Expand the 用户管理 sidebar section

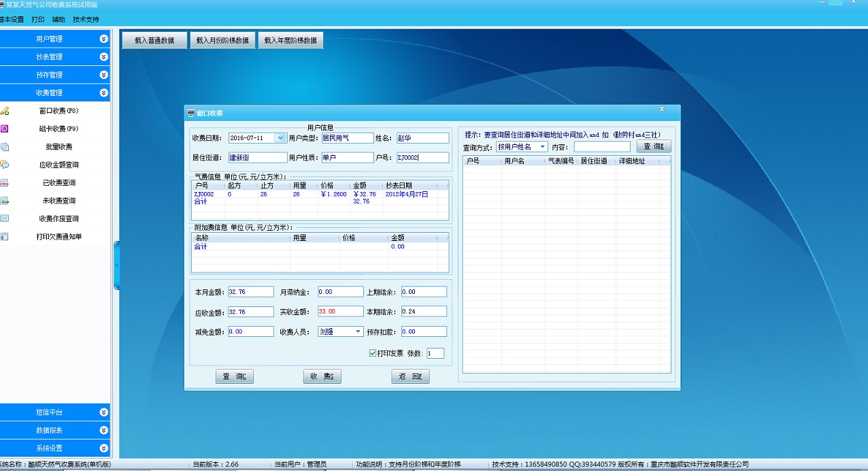point(103,39)
